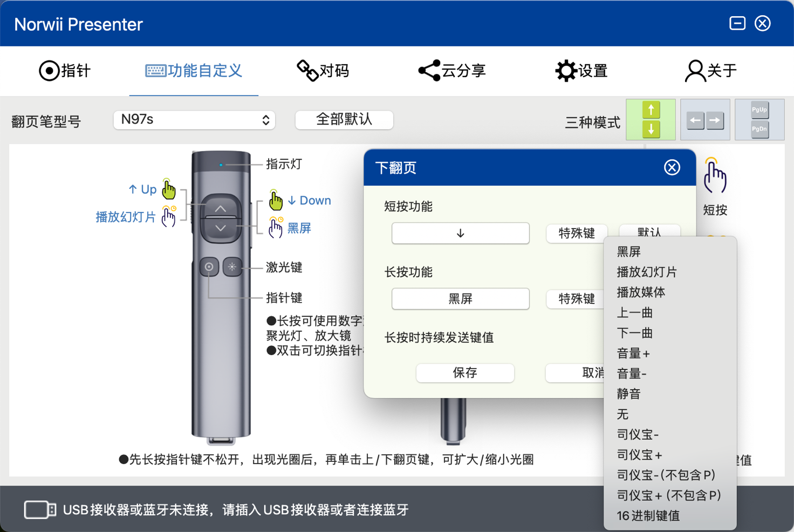Choose 司仪宝-(不包含P) from the menu
Image resolution: width=794 pixels, height=532 pixels.
670,475
